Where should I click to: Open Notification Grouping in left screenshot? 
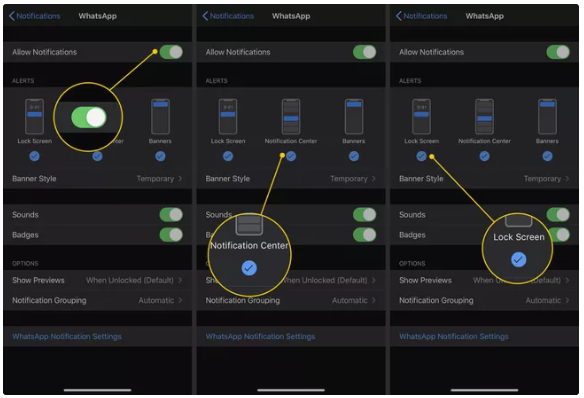(x=98, y=300)
